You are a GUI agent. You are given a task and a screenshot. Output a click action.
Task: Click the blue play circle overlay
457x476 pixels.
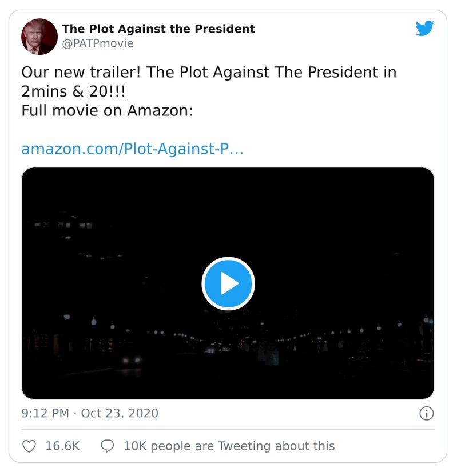pyautogui.click(x=228, y=282)
